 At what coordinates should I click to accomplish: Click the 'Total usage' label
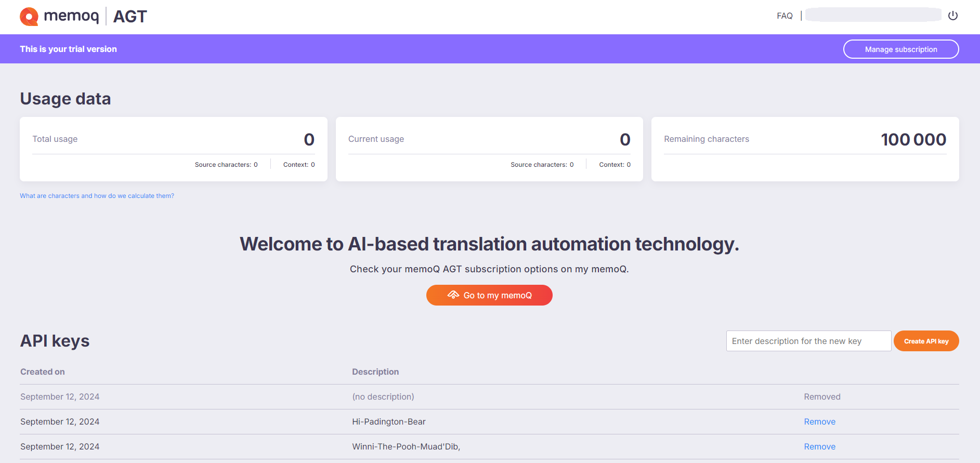pyautogui.click(x=55, y=139)
